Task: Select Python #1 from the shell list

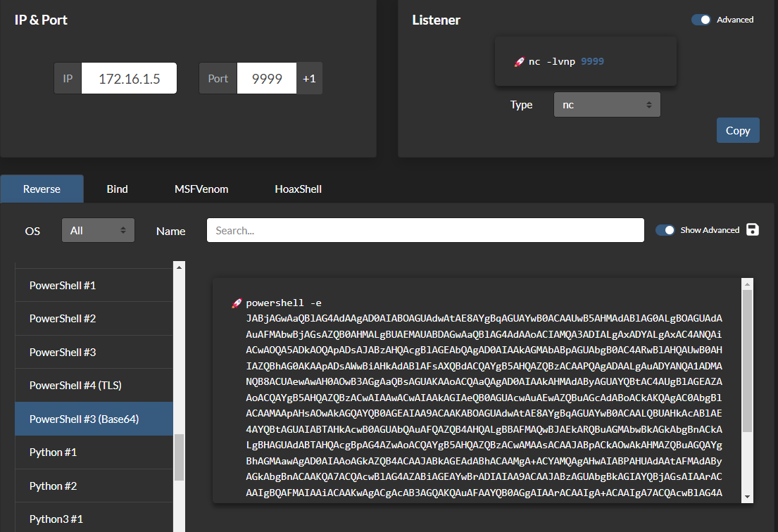Action: point(94,452)
